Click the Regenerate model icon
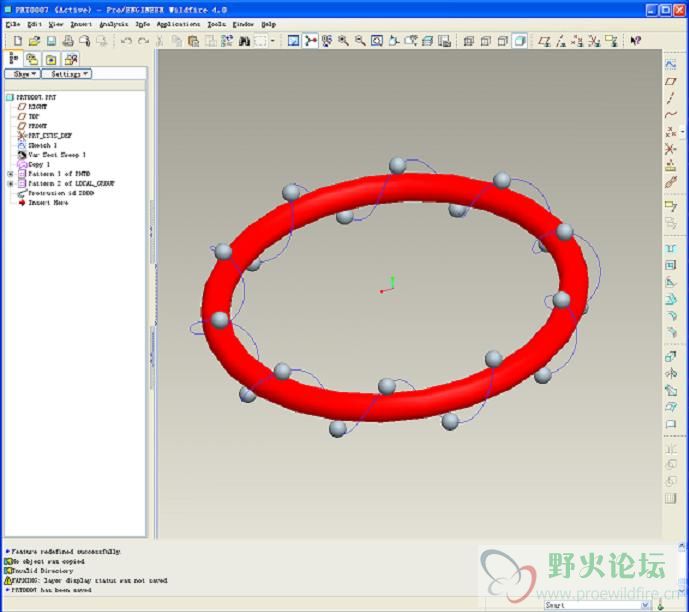This screenshot has height=612, width=689. click(227, 41)
